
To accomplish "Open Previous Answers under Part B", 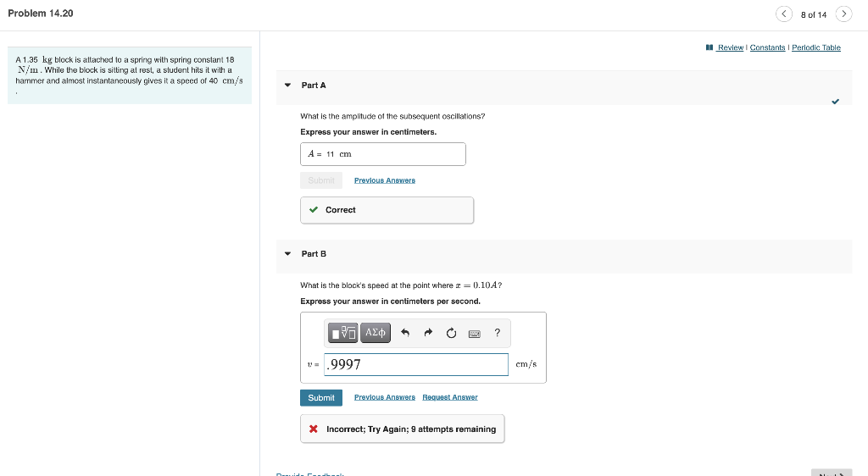I will (385, 397).
